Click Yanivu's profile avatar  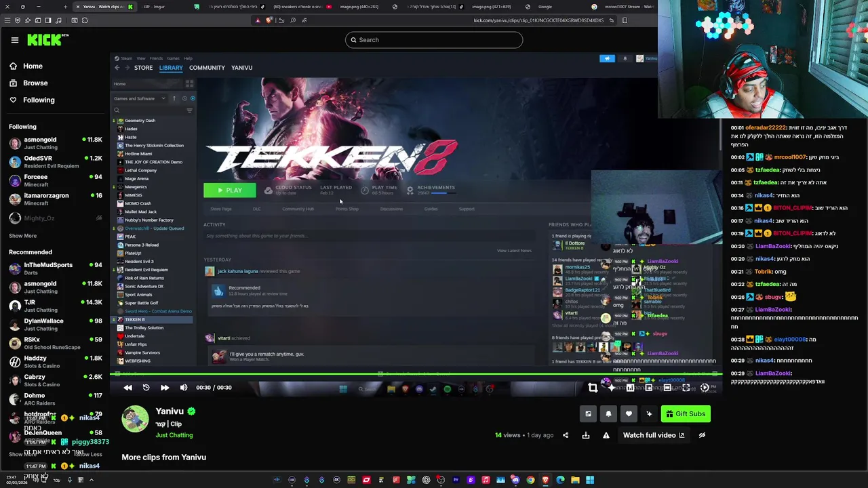[x=135, y=419]
